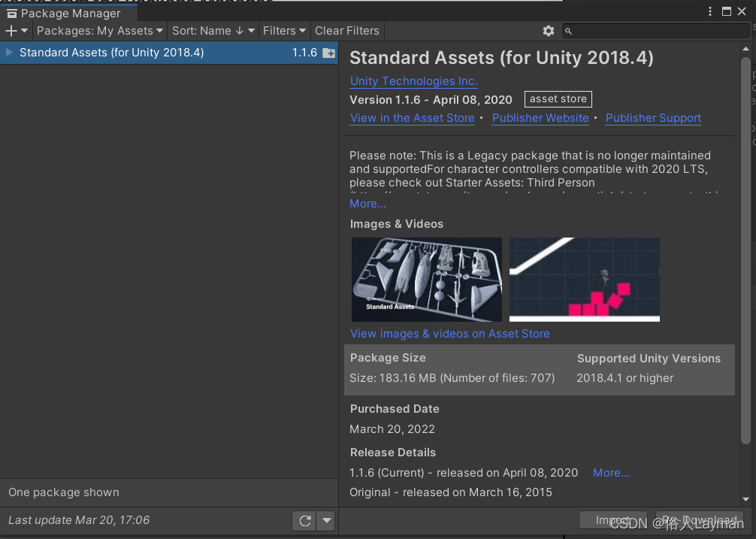Refresh the package list

(x=304, y=521)
